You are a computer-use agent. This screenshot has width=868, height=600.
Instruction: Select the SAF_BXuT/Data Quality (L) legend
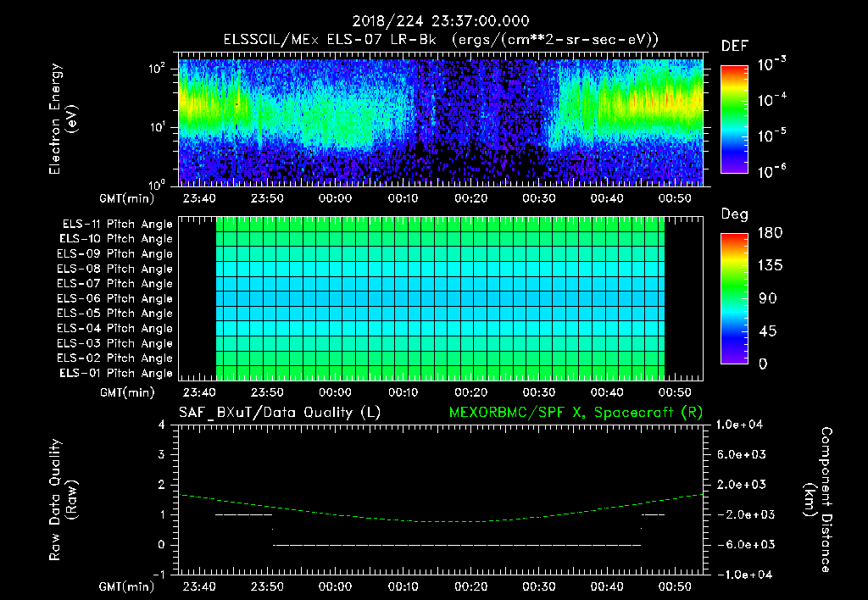280,413
